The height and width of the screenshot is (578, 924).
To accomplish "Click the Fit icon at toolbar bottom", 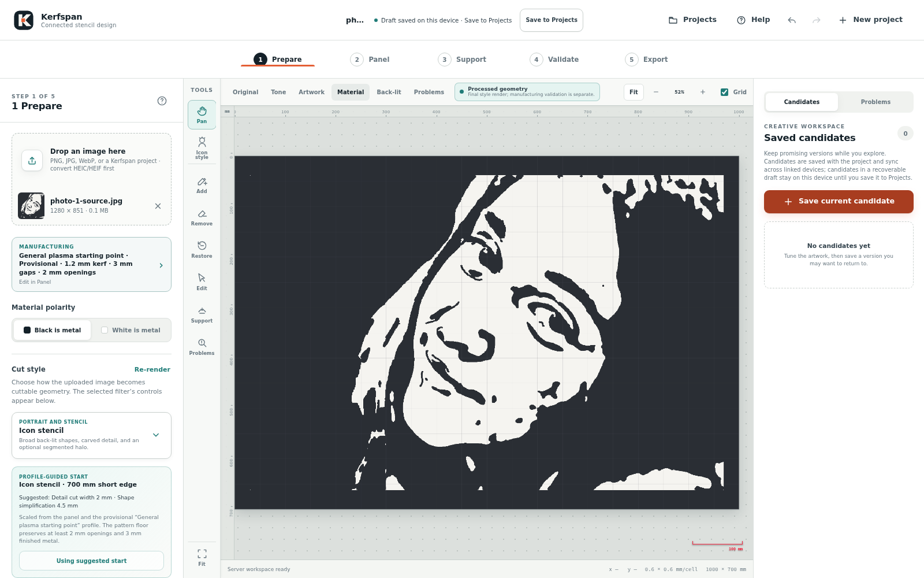I will 202,557.
